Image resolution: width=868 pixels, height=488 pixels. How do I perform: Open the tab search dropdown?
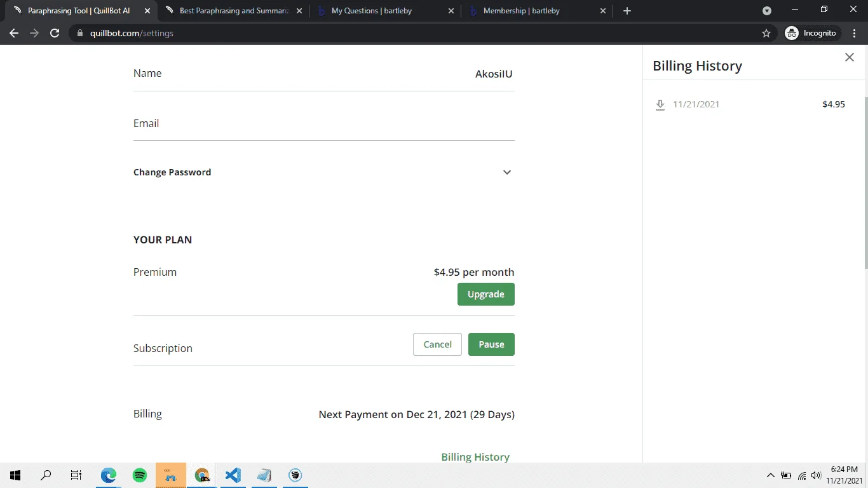[767, 11]
